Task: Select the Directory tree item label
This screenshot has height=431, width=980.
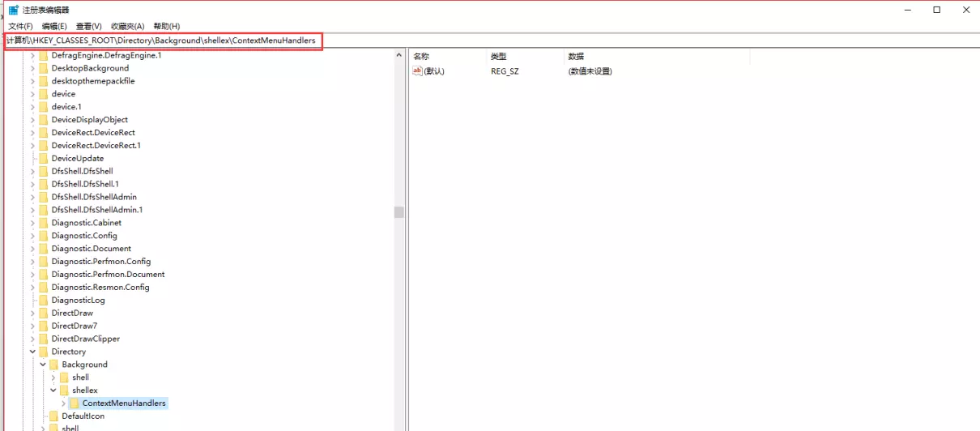Action: click(x=69, y=352)
